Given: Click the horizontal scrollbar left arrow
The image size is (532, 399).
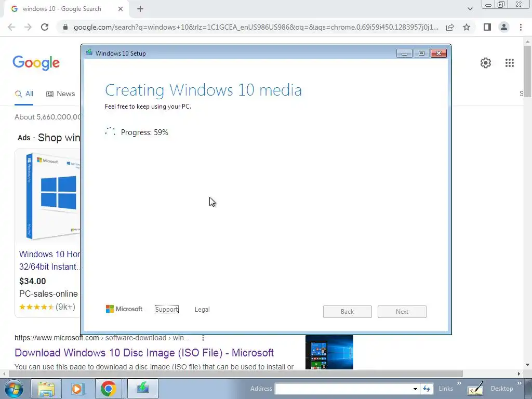Looking at the screenshot, I should tap(4, 374).
